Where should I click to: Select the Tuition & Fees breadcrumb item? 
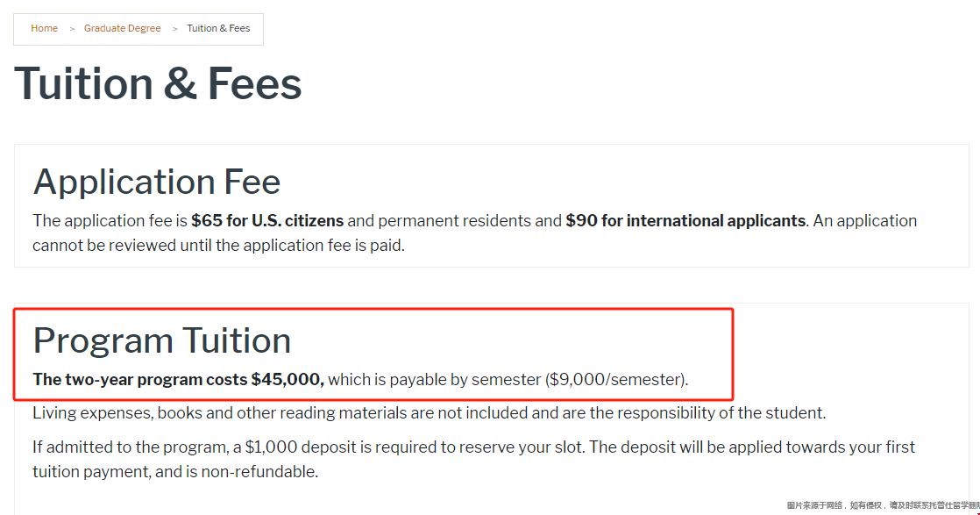click(x=218, y=28)
